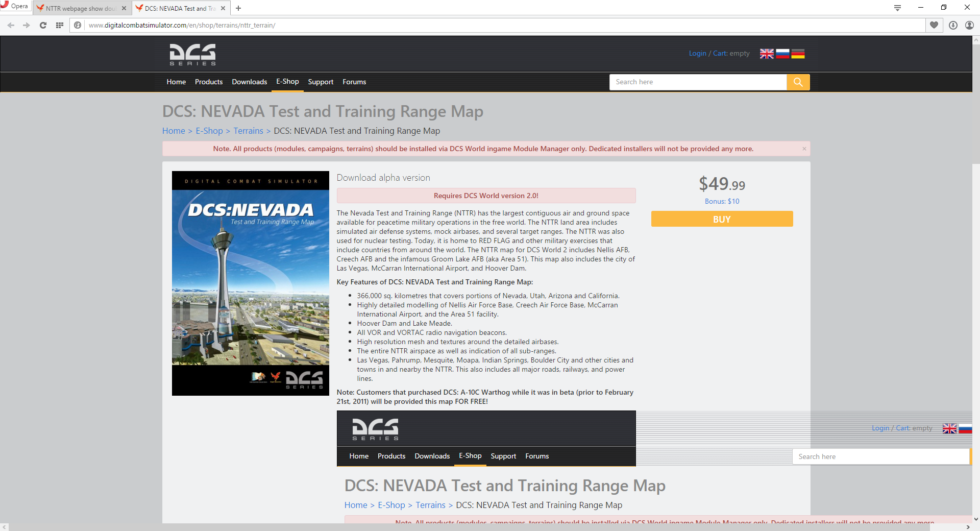Open the Cart link in top header

[x=720, y=53]
